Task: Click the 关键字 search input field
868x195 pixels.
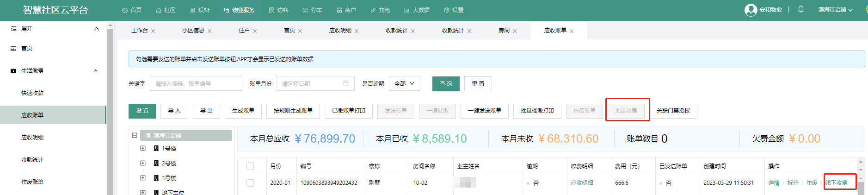Action: click(x=196, y=84)
